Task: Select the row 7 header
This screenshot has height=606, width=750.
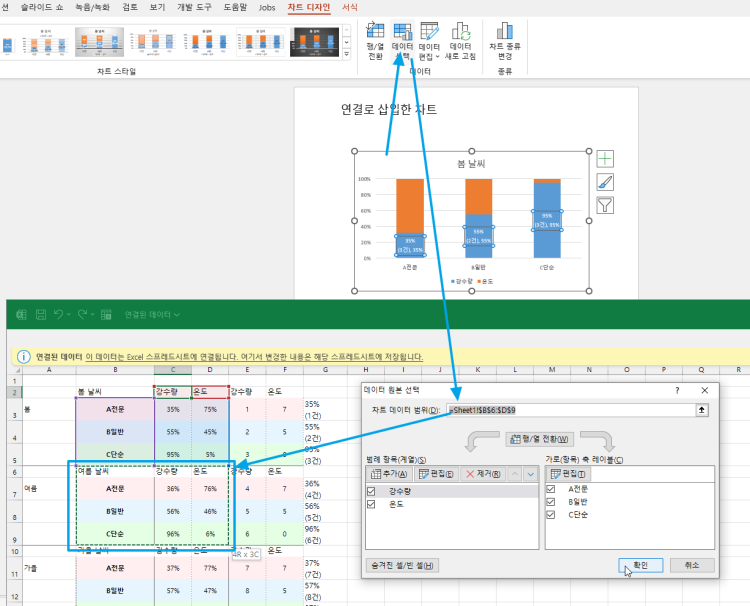Action: click(x=15, y=489)
